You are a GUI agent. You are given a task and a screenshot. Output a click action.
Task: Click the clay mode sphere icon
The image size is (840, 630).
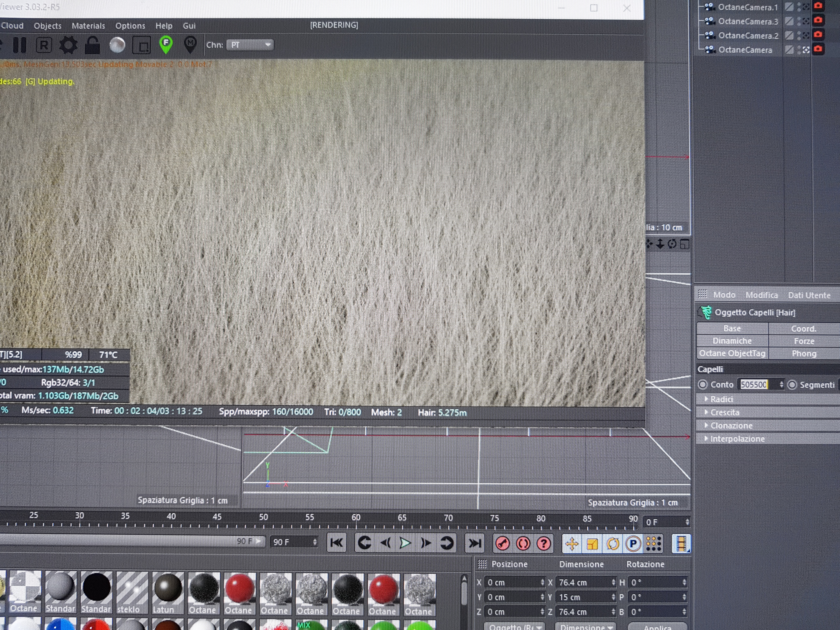point(117,45)
